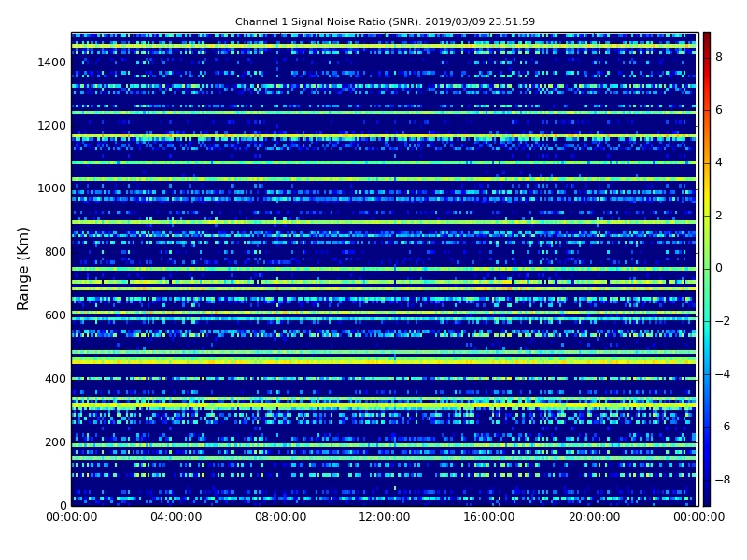Click the colorbar label 0

(719, 268)
